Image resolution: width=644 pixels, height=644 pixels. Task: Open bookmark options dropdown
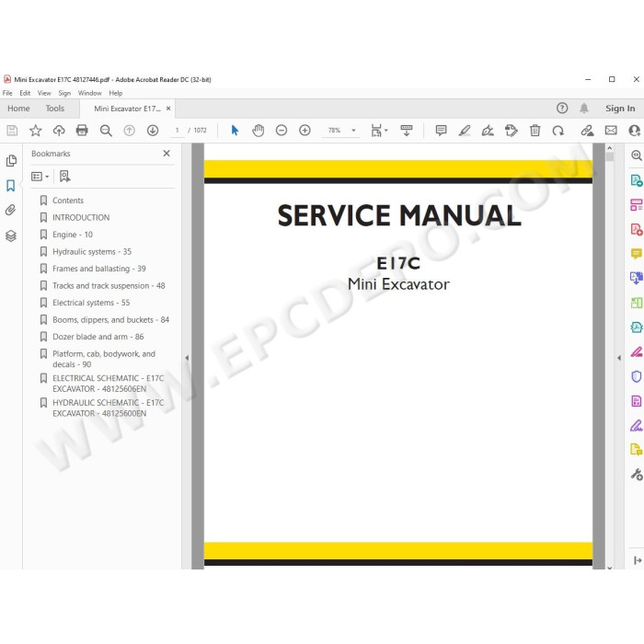click(40, 177)
